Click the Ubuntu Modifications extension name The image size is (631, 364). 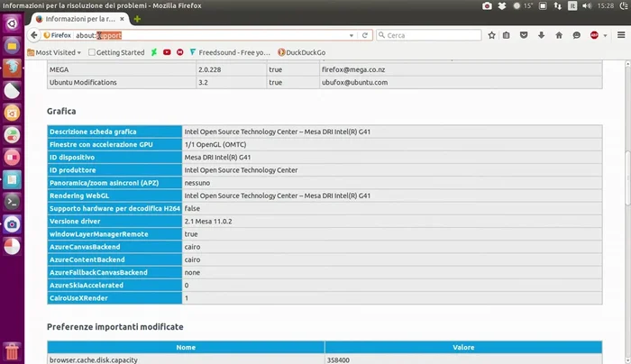click(x=83, y=83)
